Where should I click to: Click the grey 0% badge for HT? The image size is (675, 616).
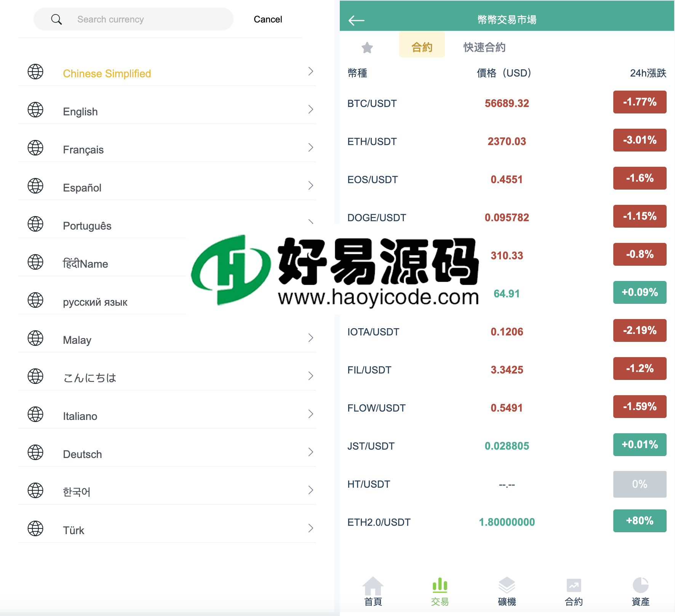(x=640, y=484)
